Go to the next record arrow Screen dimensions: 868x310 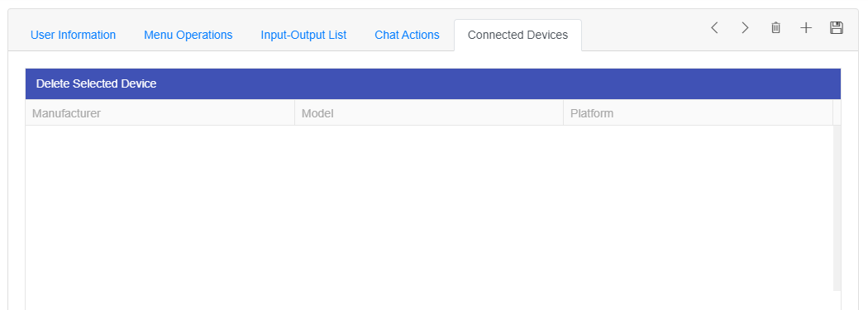pyautogui.click(x=745, y=28)
